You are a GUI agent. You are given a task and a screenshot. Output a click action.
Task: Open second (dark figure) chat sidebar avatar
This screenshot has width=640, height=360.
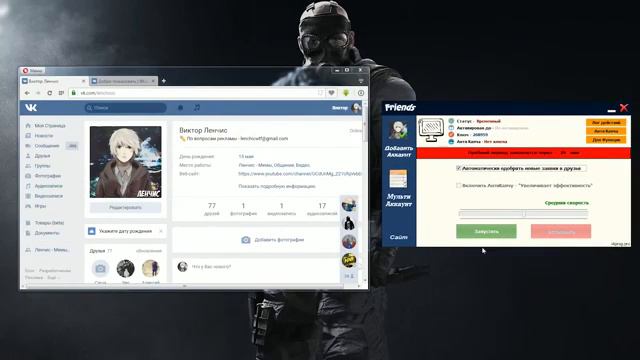pyautogui.click(x=349, y=223)
